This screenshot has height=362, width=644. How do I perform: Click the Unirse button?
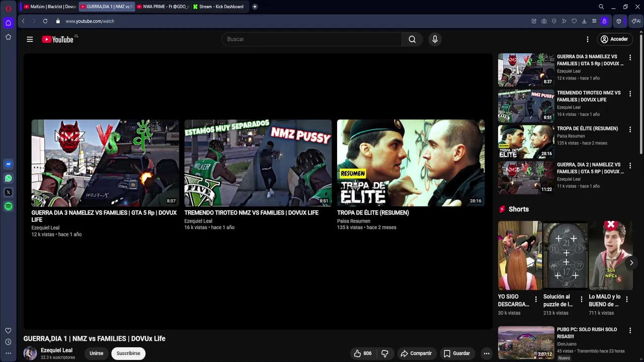tap(96, 353)
